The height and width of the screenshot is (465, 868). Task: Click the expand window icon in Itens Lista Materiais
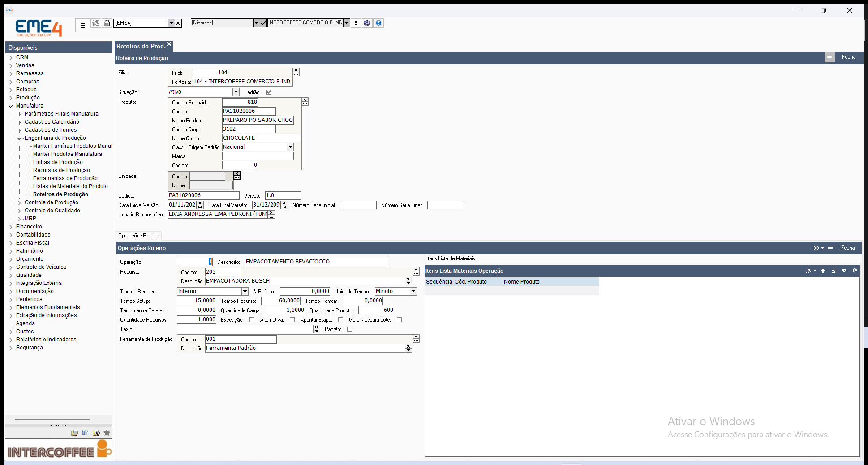click(834, 271)
